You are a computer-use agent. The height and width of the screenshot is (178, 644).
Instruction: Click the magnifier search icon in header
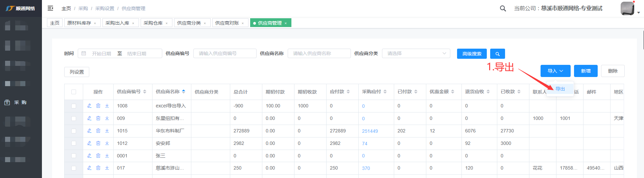click(x=503, y=8)
